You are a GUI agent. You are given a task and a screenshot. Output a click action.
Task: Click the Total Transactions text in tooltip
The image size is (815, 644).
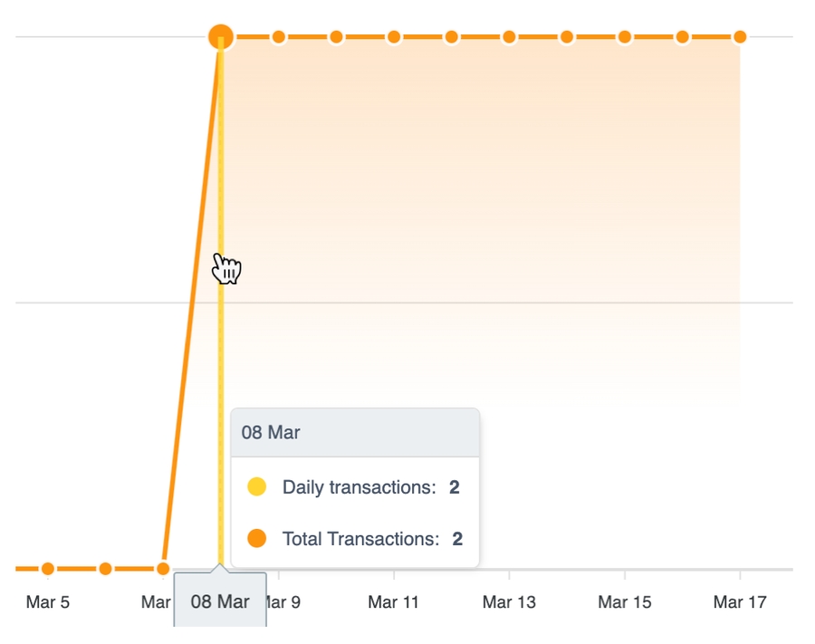(360, 539)
